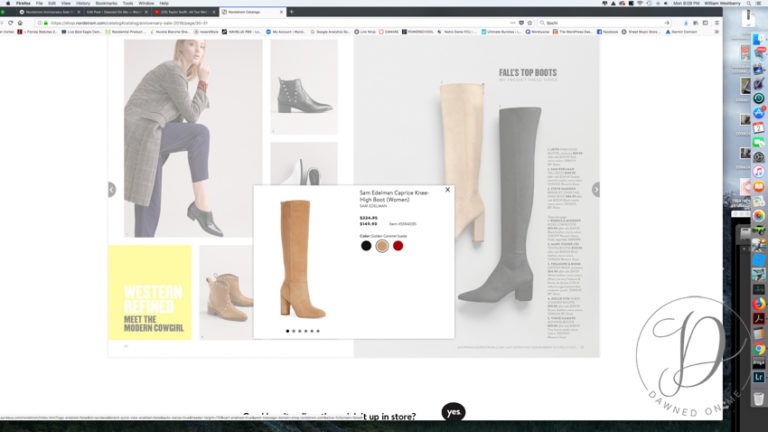This screenshot has height=432, width=768.
Task: Open Firefox hamburger menu
Action: (x=717, y=23)
